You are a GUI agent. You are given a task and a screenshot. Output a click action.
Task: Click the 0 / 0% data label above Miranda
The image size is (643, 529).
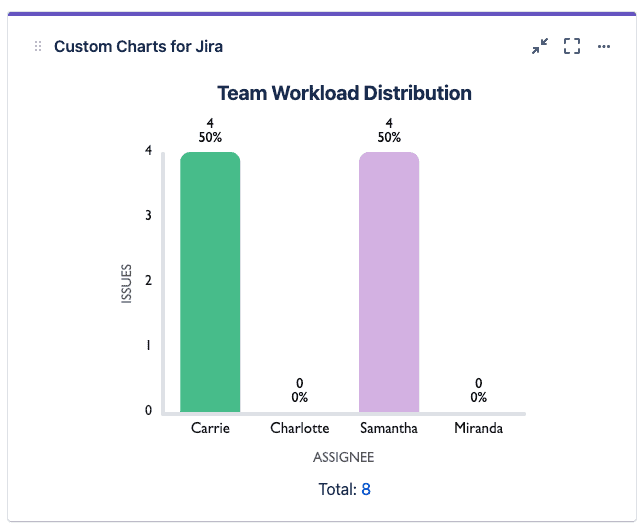click(479, 390)
